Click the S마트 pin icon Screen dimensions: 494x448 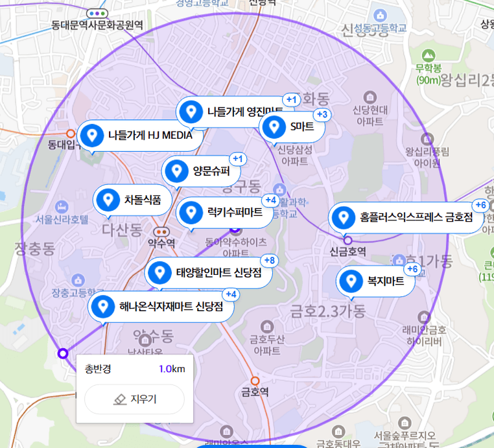tap(274, 127)
